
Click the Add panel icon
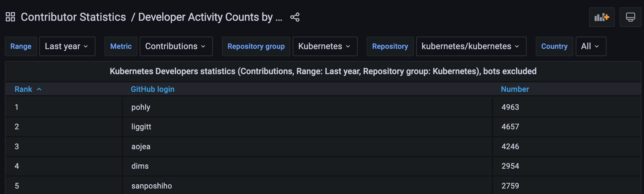point(602,17)
